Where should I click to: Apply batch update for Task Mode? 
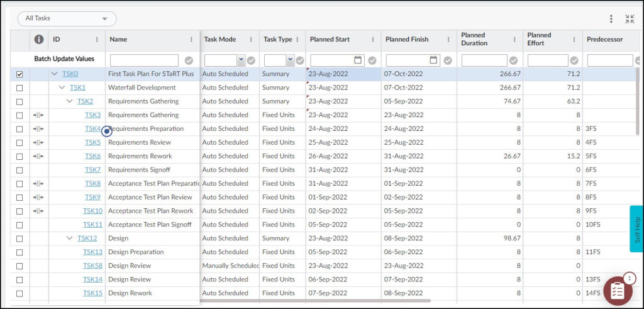[x=251, y=60]
